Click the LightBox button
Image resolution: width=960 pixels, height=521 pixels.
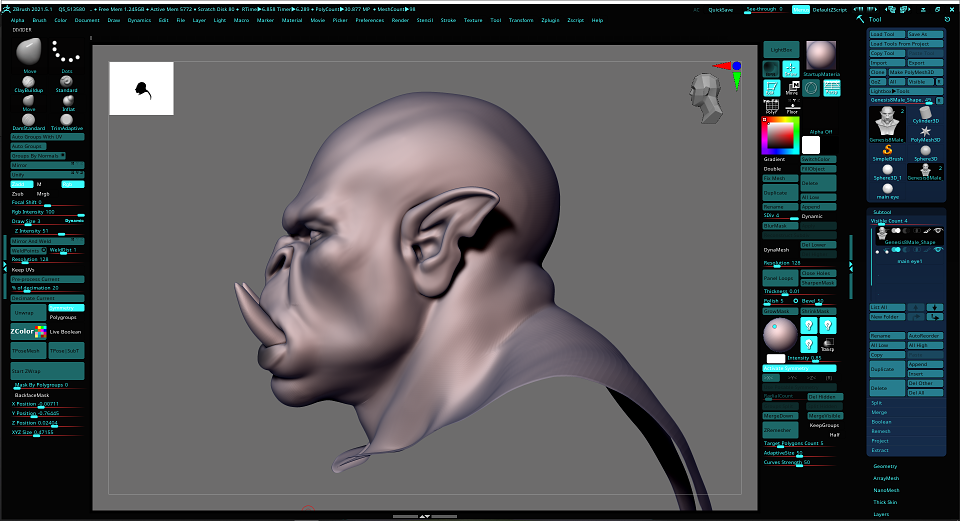coord(781,50)
